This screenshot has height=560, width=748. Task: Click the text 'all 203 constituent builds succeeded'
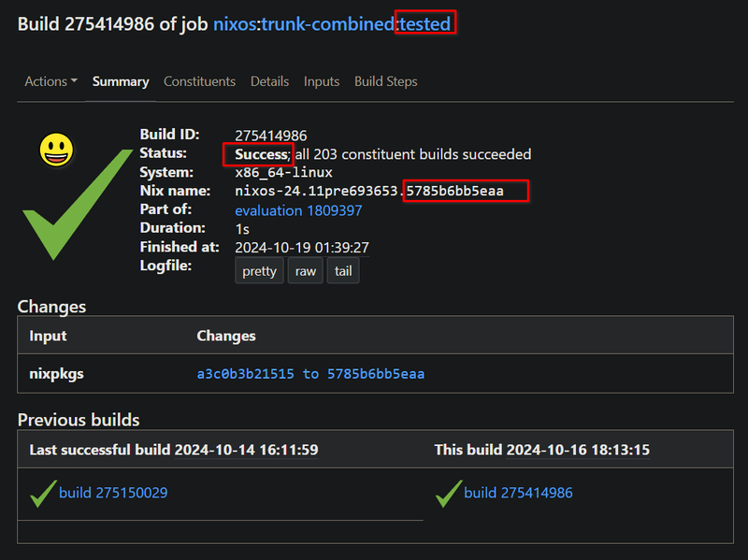[413, 154]
